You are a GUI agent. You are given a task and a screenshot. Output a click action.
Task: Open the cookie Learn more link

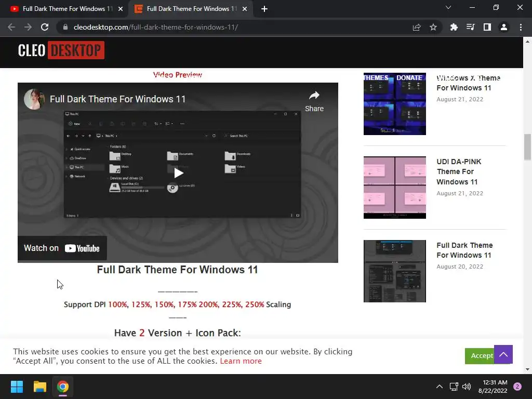click(x=241, y=361)
